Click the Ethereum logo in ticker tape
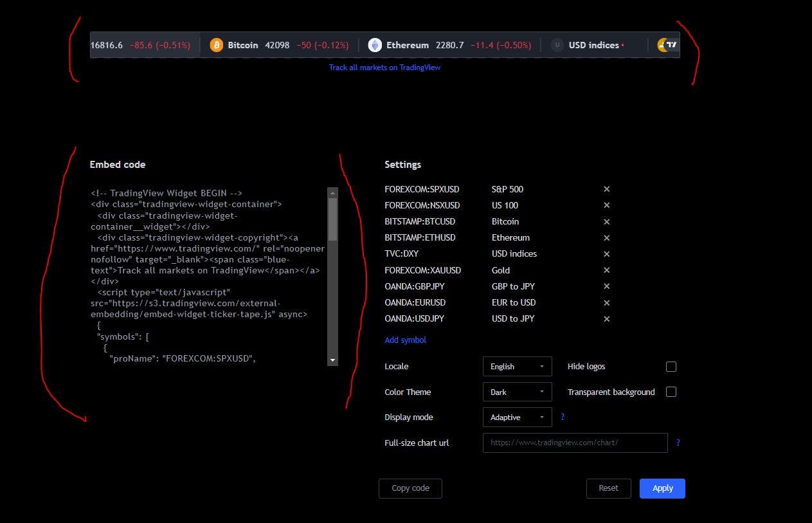Viewport: 812px width, 523px height. tap(375, 45)
